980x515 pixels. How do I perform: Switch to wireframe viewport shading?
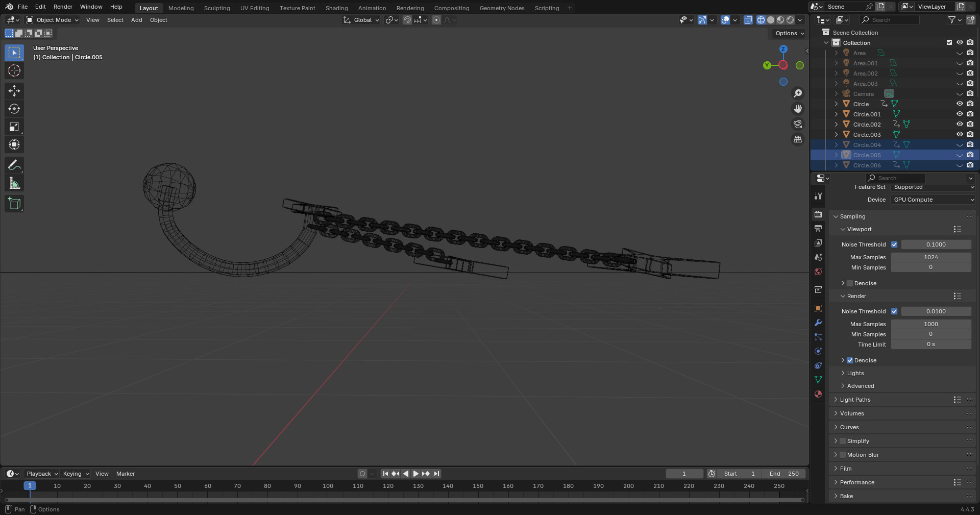761,20
